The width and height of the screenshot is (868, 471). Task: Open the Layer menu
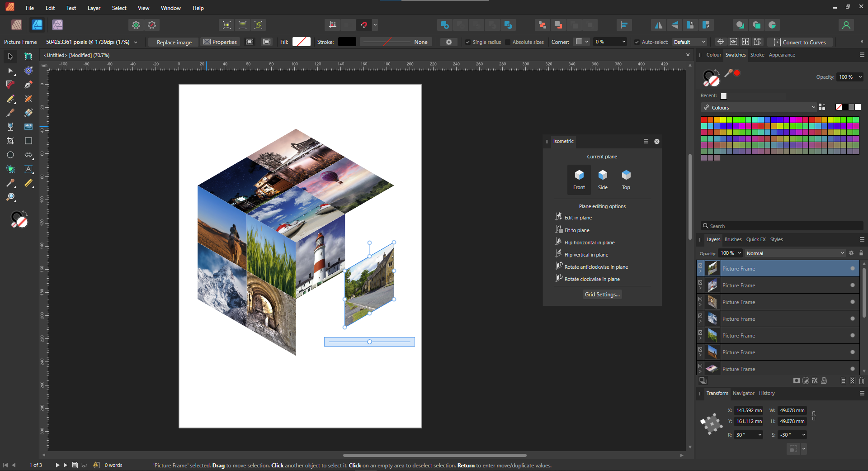pyautogui.click(x=94, y=8)
